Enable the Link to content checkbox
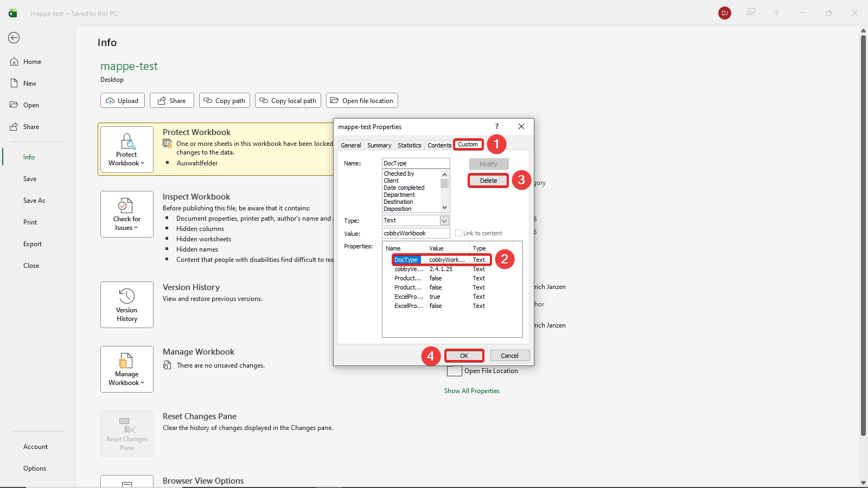This screenshot has width=868, height=488. (x=459, y=233)
